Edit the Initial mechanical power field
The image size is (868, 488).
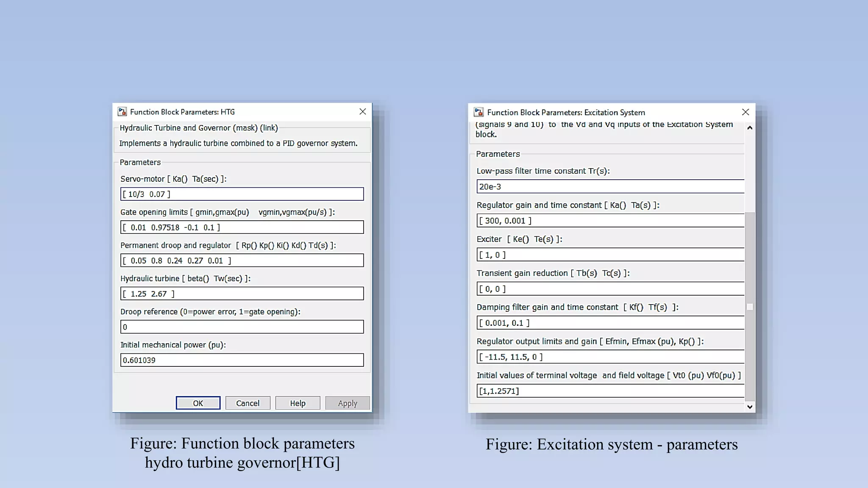point(242,360)
